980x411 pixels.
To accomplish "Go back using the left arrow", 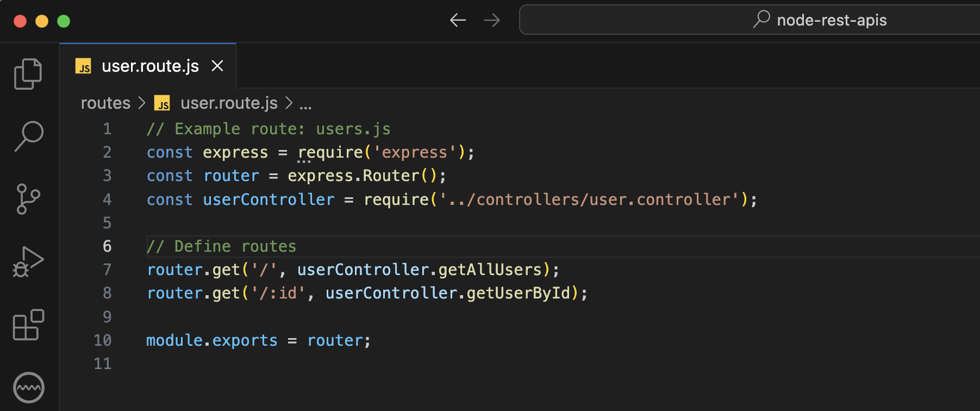I will [458, 21].
